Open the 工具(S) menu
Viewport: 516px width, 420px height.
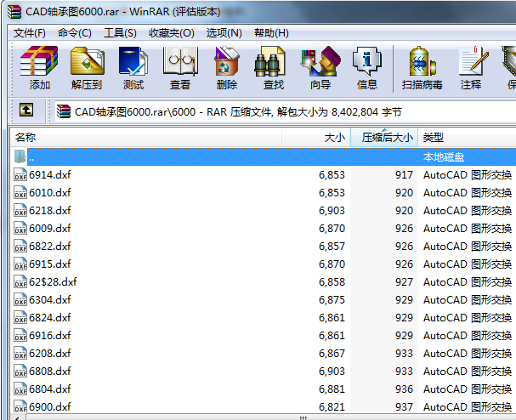tap(120, 33)
